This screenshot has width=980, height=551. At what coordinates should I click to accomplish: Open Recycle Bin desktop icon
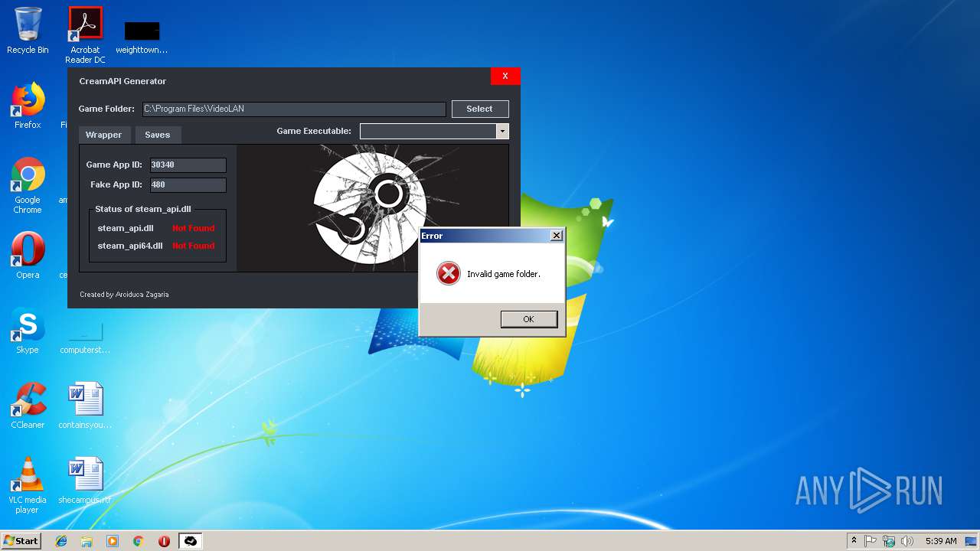coord(28,31)
